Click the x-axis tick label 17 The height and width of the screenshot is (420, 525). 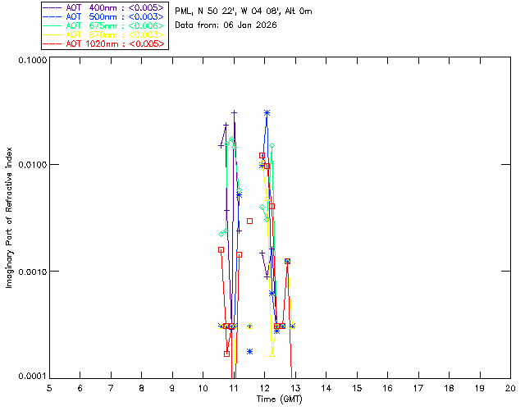(418, 388)
